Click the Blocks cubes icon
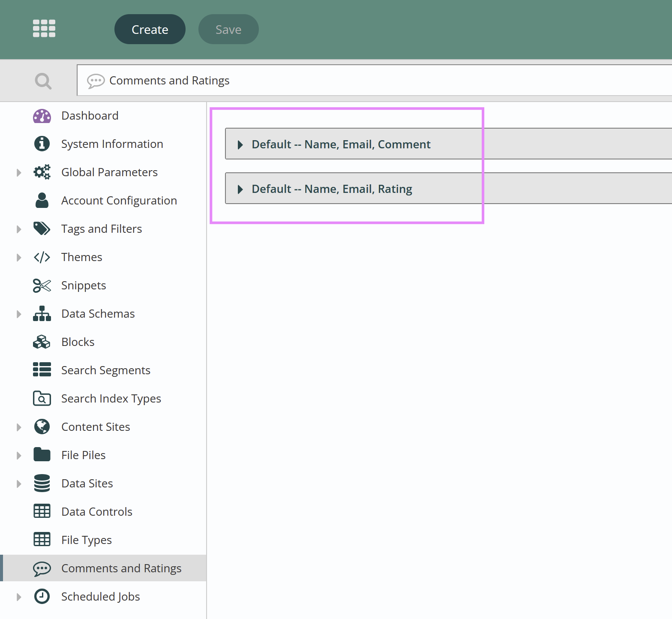672x619 pixels. pos(42,342)
